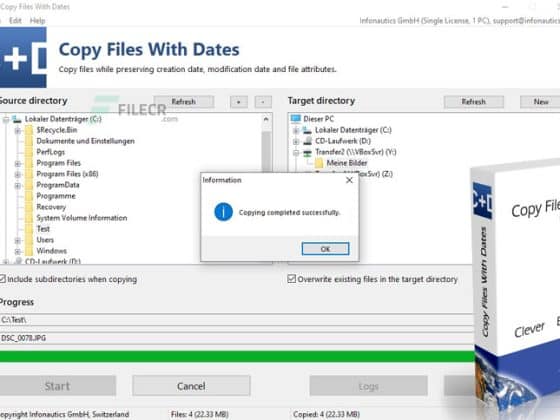Screen dimensions: 560x420
Task: Click the green progress bar
Action: point(236,356)
